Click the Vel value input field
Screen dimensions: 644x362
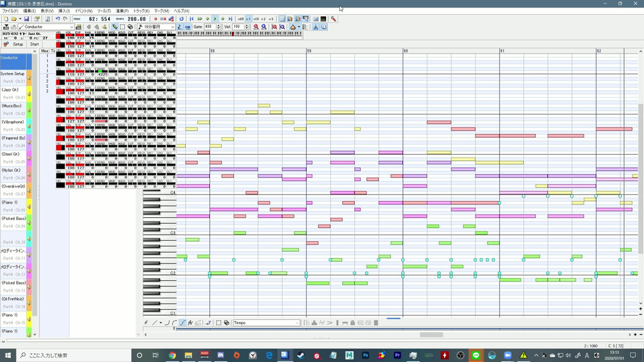pos(238,27)
